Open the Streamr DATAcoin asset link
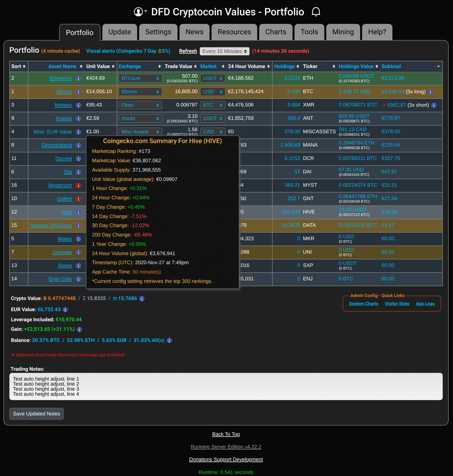 [51, 226]
